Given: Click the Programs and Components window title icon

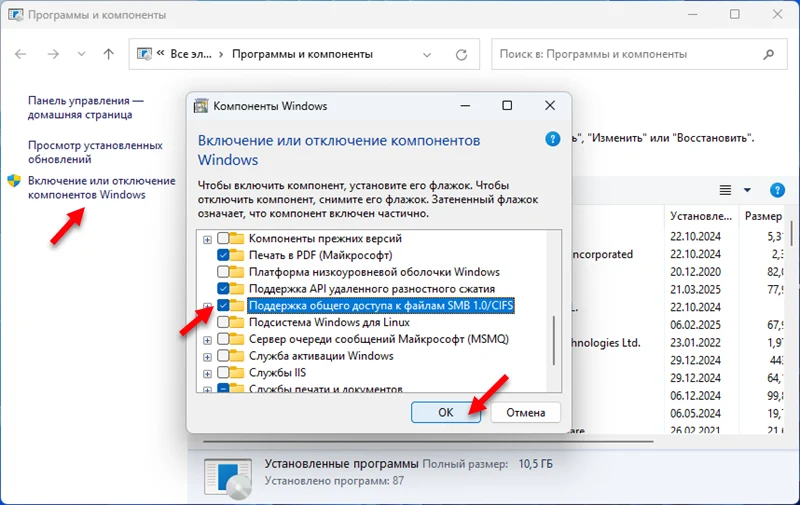Looking at the screenshot, I should coord(15,15).
